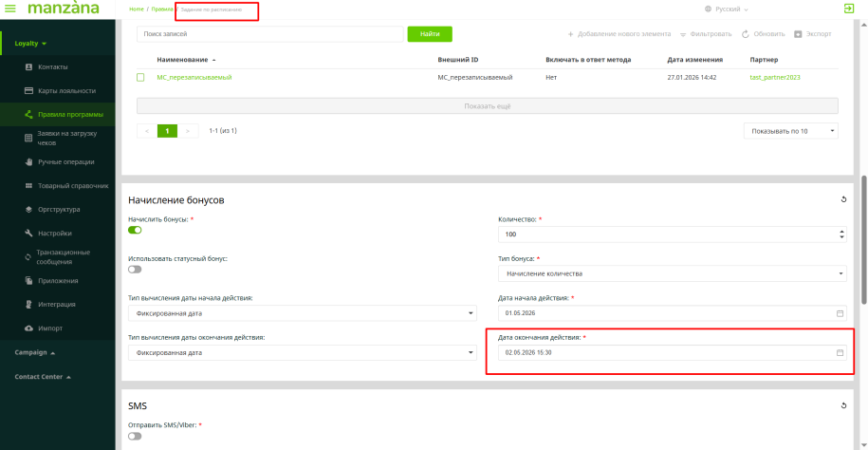Click the Дата окончания действия date field
The width and height of the screenshot is (868, 450).
673,353
